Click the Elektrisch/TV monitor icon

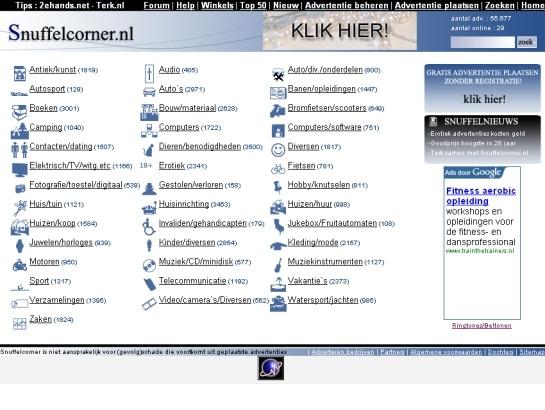(x=19, y=170)
